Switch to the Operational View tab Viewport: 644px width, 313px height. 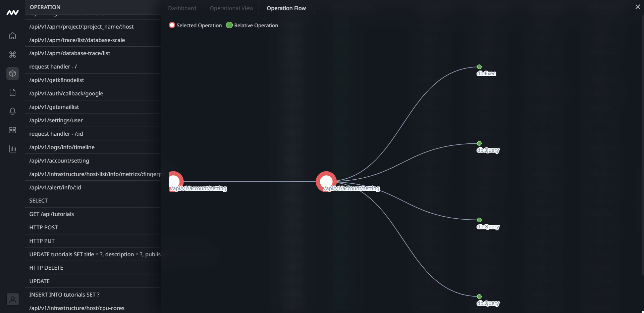click(231, 8)
